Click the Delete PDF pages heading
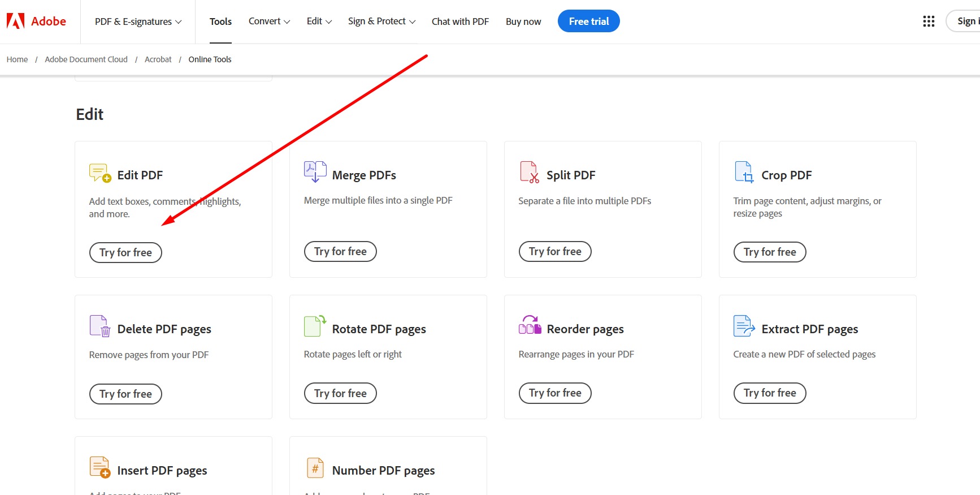 click(164, 329)
